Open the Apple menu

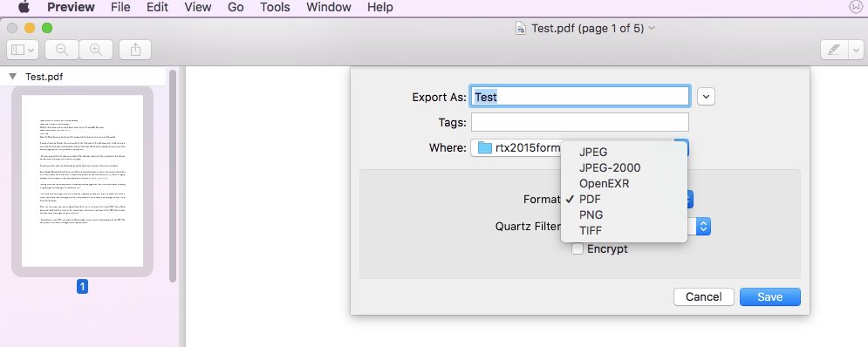(x=24, y=7)
